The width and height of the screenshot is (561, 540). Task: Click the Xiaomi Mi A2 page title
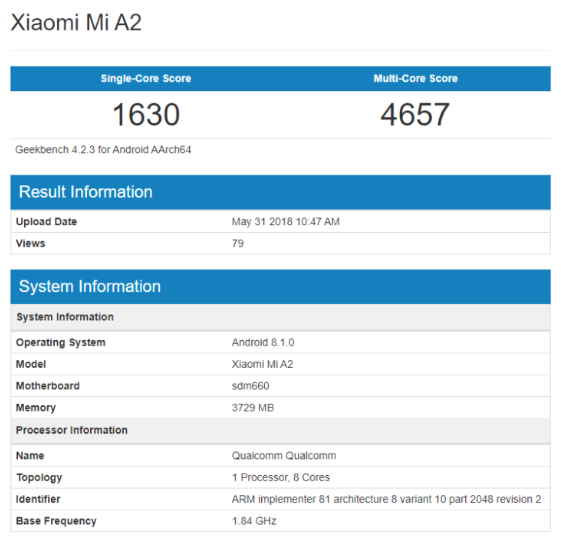(x=76, y=23)
